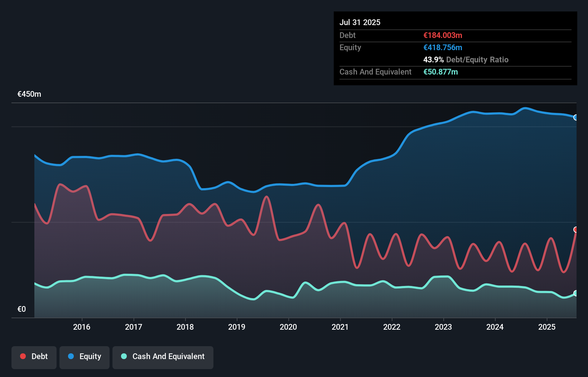
Task: Expand the Jul 31 2025 tooltip header
Action: pyautogui.click(x=360, y=22)
